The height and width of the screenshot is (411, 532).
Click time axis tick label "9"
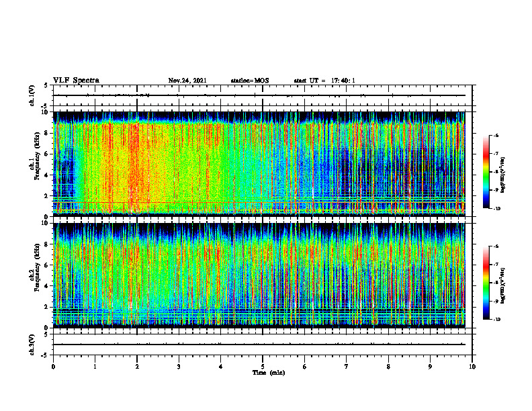coord(430,367)
